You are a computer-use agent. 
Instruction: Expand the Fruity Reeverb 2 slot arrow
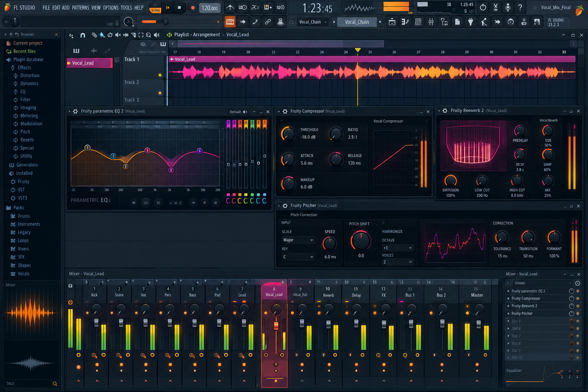[508, 306]
